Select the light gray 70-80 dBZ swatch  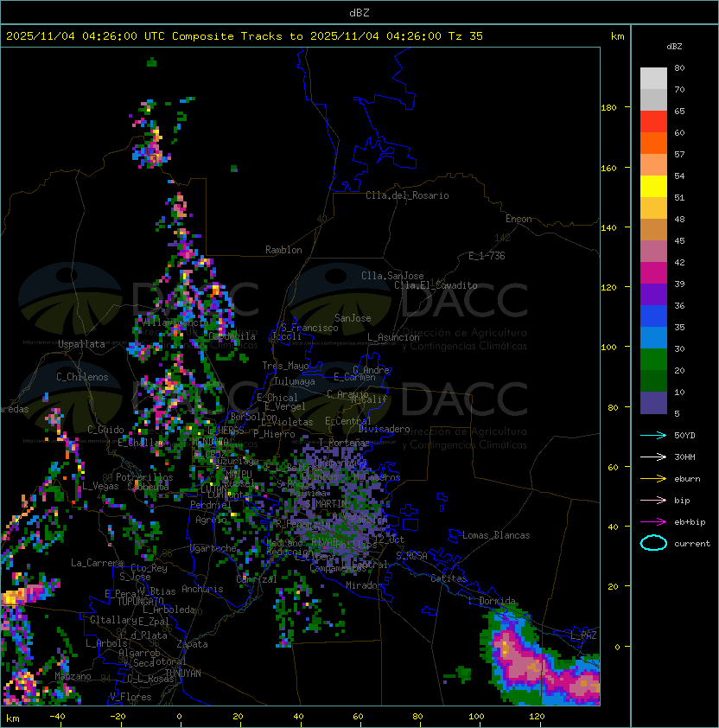pos(653,79)
